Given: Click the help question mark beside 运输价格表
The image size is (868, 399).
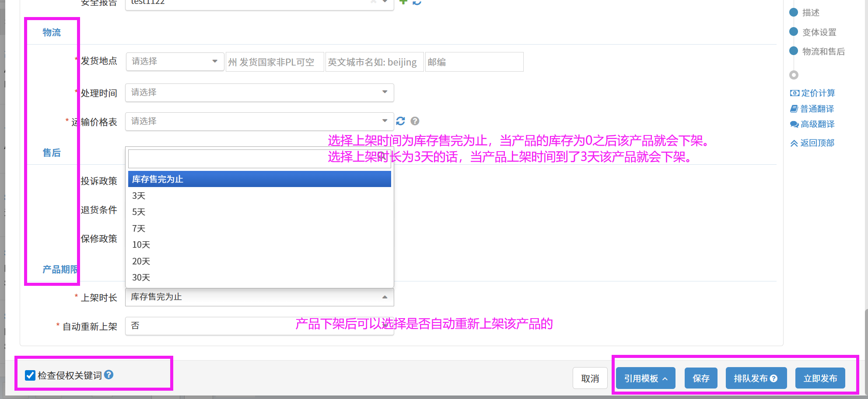Looking at the screenshot, I should tap(415, 121).
